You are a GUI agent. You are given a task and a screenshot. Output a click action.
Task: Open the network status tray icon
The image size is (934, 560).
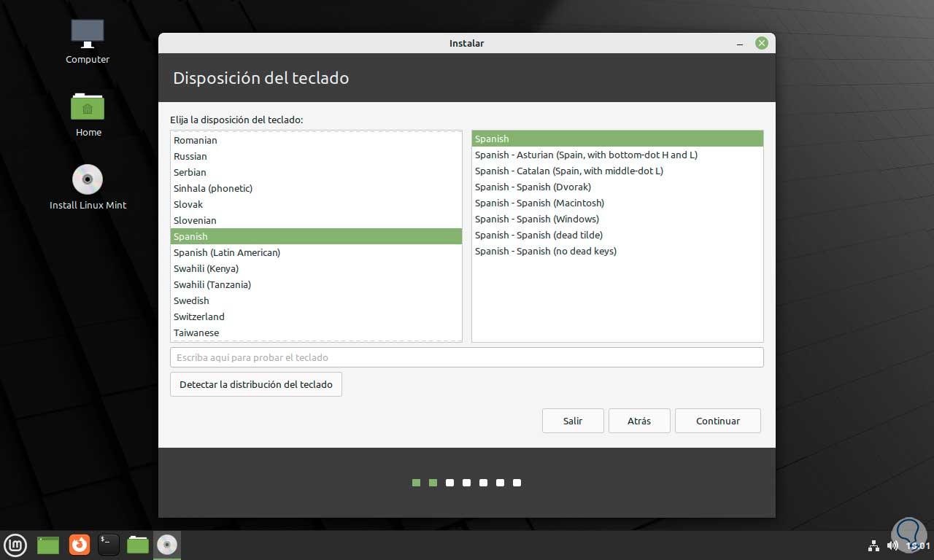[873, 545]
